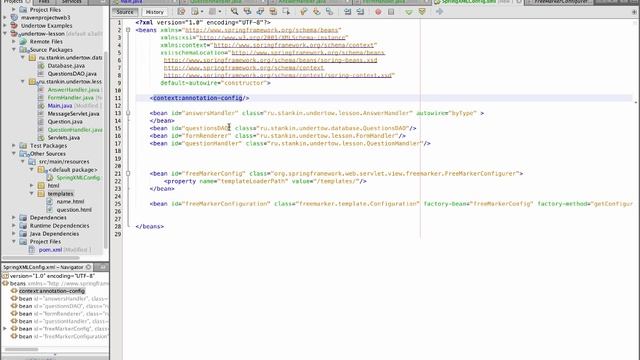Select QuestionHandler.java in the project tree

point(75,129)
